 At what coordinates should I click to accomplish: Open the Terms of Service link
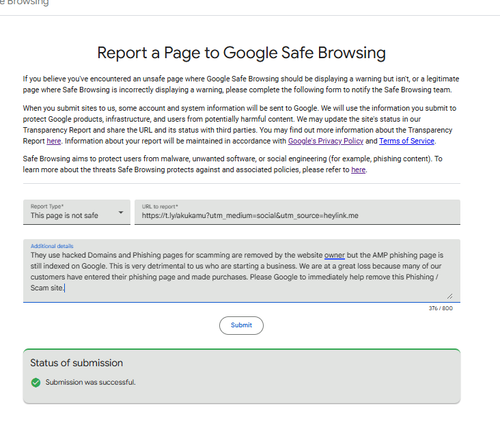pyautogui.click(x=407, y=141)
